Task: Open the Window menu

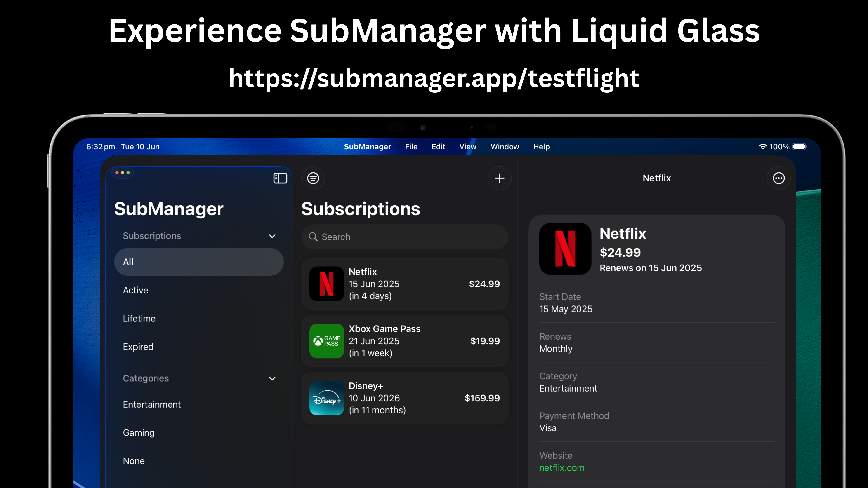Action: coord(505,147)
